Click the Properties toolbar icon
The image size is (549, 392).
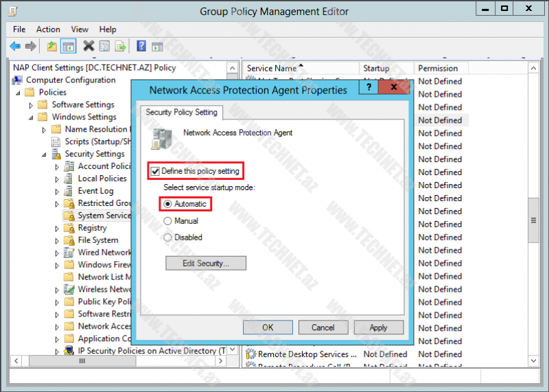click(x=104, y=46)
